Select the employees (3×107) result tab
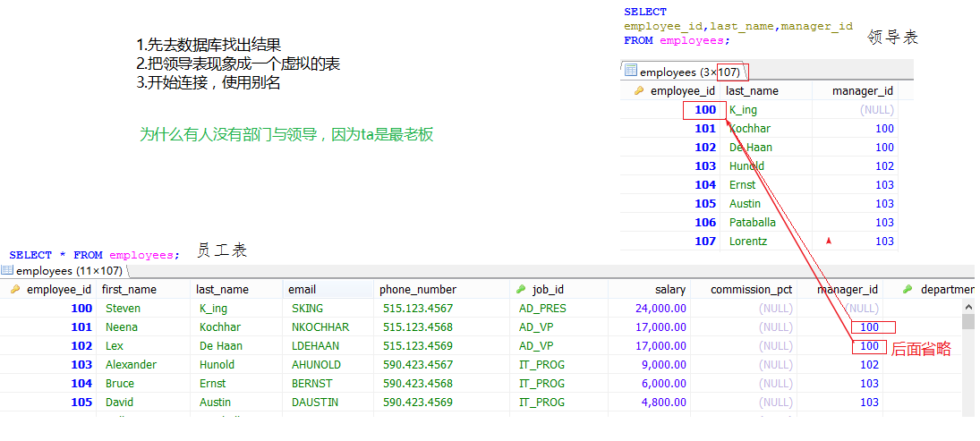Screen dimensions: 980x441 click(685, 72)
